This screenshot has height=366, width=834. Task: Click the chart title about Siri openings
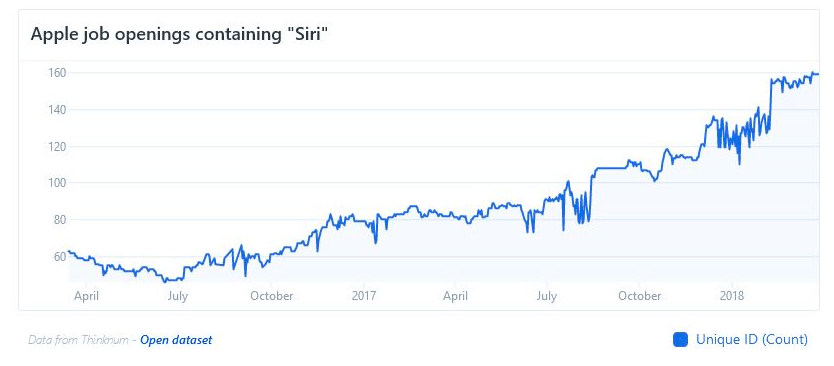[177, 35]
